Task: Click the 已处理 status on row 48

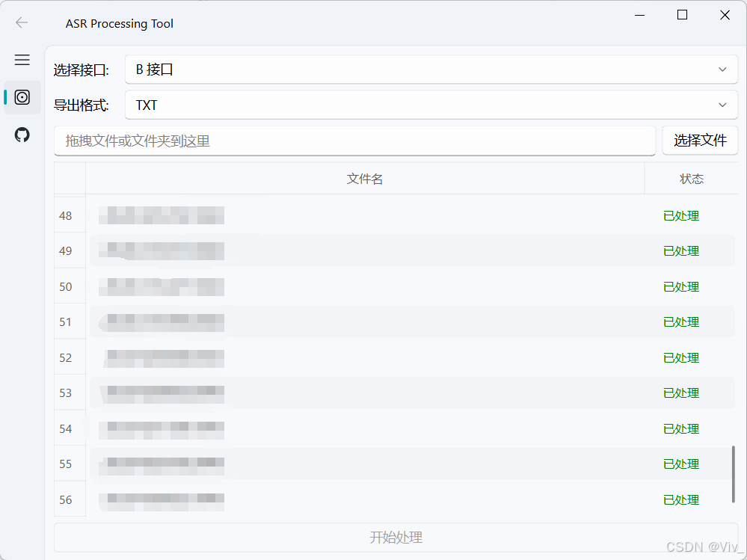Action: [680, 215]
